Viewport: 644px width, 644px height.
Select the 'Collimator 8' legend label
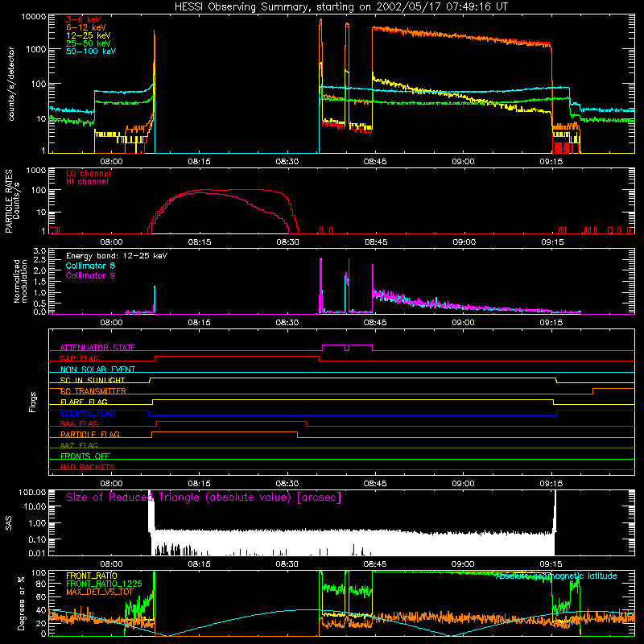[90, 266]
